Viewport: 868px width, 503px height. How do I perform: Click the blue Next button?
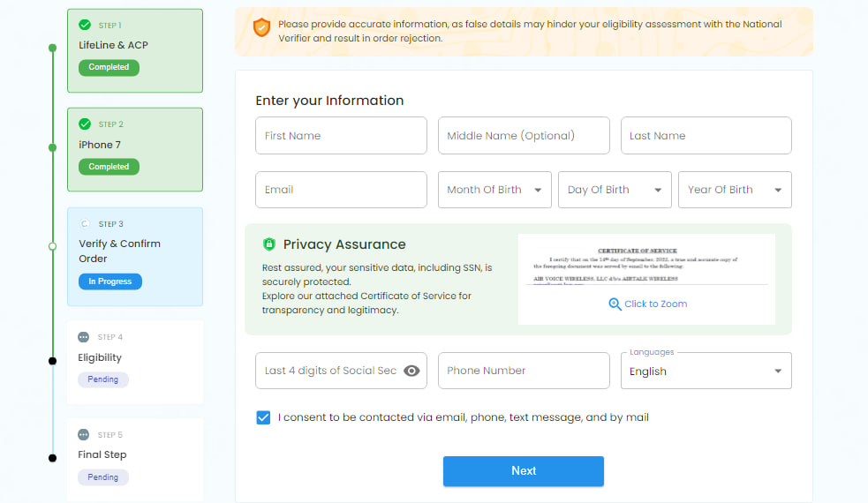[523, 471]
